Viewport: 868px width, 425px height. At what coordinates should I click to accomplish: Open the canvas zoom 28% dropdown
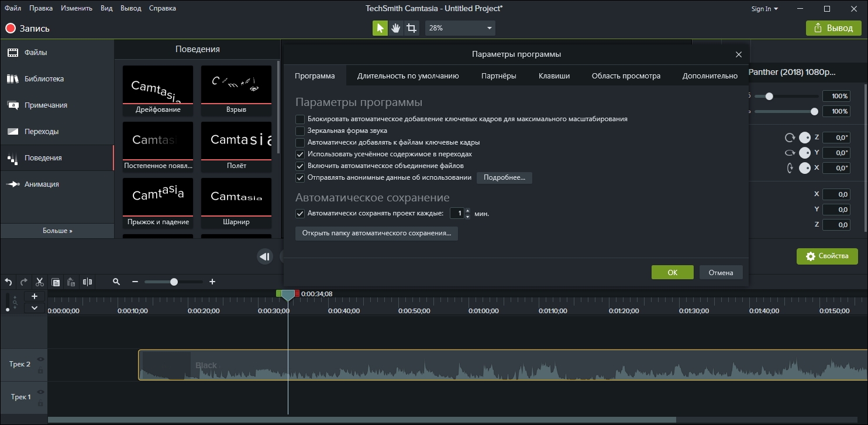(460, 28)
